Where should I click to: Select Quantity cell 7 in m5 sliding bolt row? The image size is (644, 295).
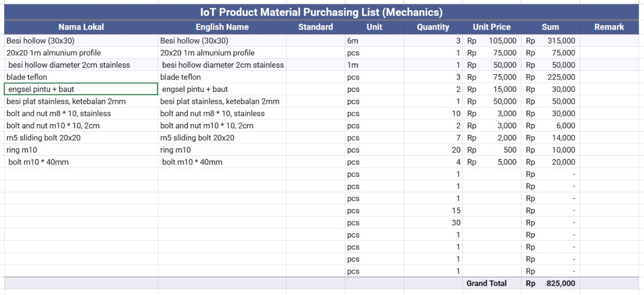click(433, 138)
